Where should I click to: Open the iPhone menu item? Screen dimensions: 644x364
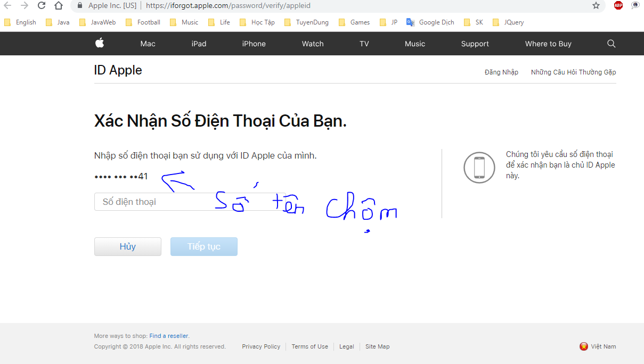click(x=254, y=44)
